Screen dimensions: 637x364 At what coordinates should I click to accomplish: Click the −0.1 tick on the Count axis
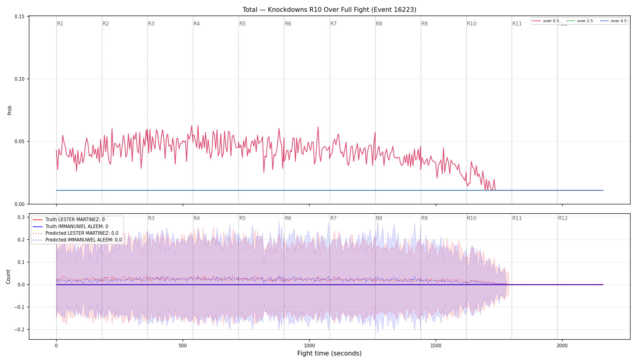19,307
